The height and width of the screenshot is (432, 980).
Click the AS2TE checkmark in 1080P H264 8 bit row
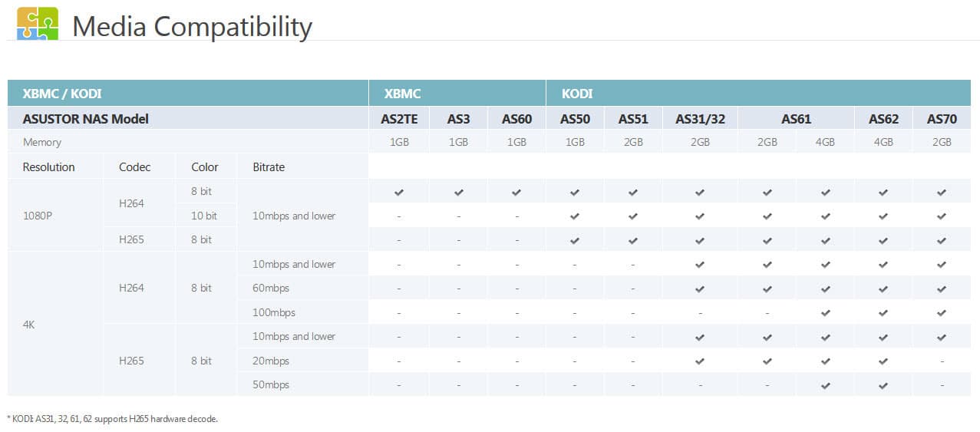point(399,192)
